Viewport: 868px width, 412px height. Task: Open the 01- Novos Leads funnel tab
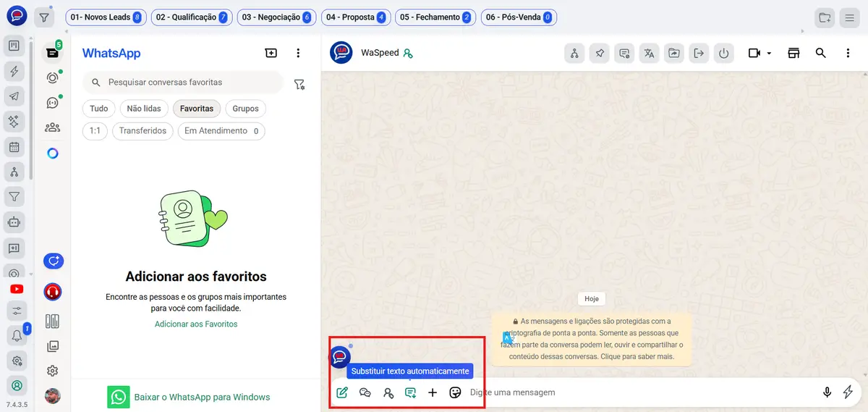[x=106, y=17]
